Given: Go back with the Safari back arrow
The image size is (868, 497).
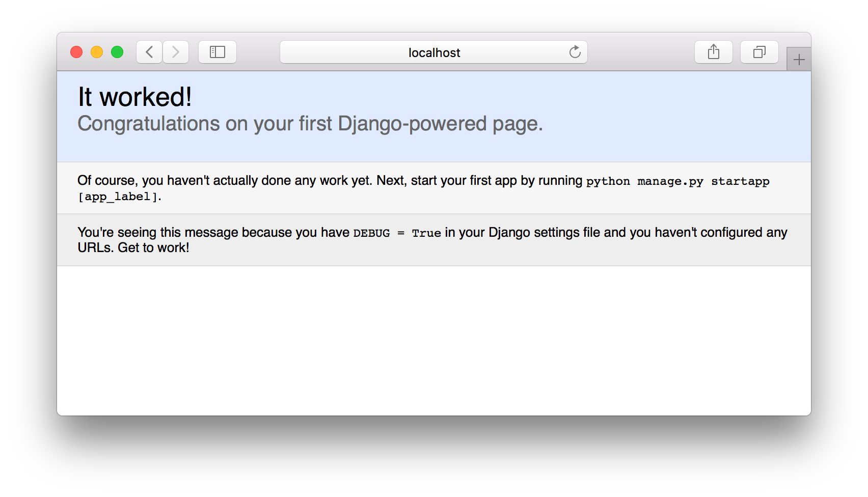Looking at the screenshot, I should click(149, 52).
